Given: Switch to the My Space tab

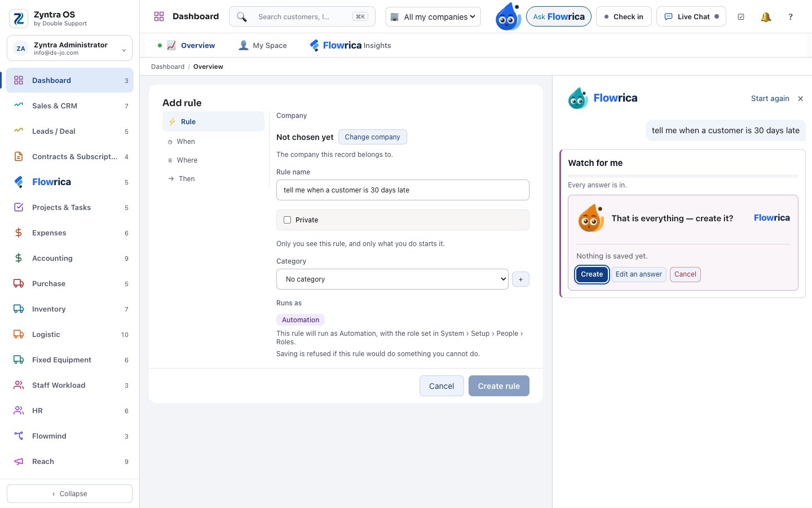Looking at the screenshot, I should [x=263, y=45].
